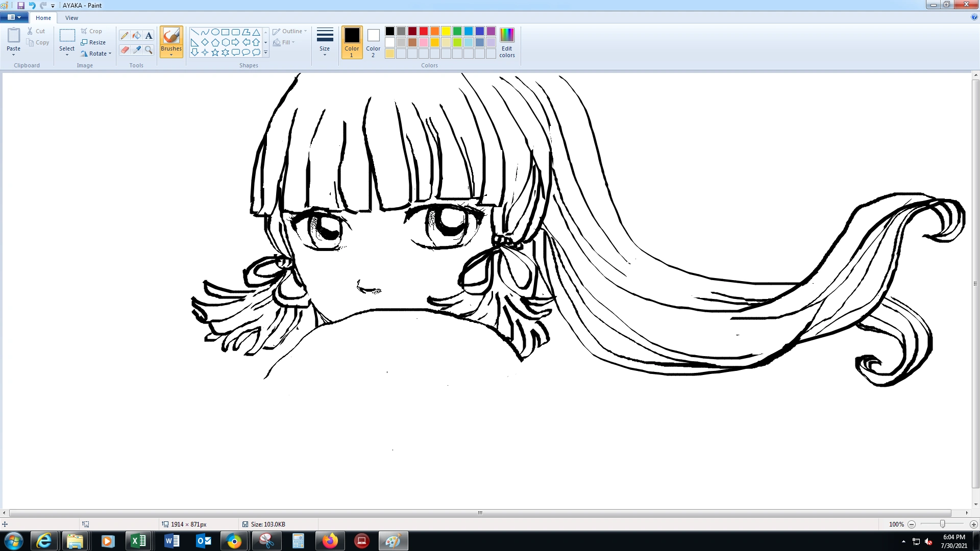The height and width of the screenshot is (551, 980).
Task: Select the Magnifier tool
Action: coord(149,49)
